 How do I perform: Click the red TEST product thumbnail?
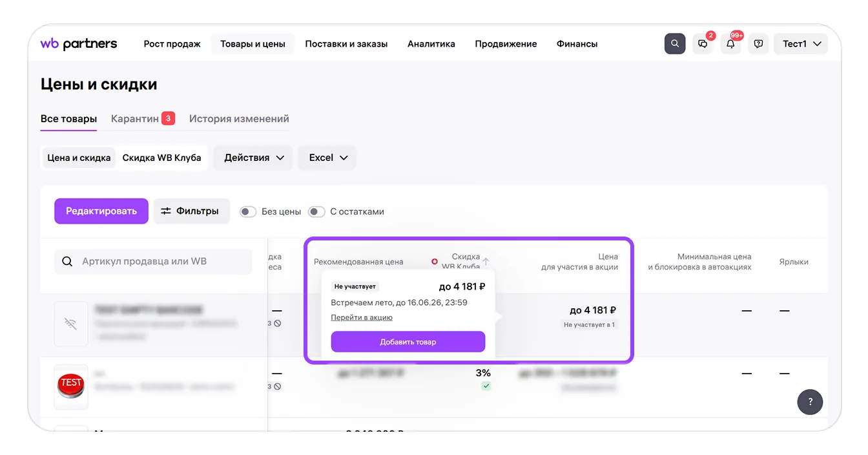click(x=71, y=386)
